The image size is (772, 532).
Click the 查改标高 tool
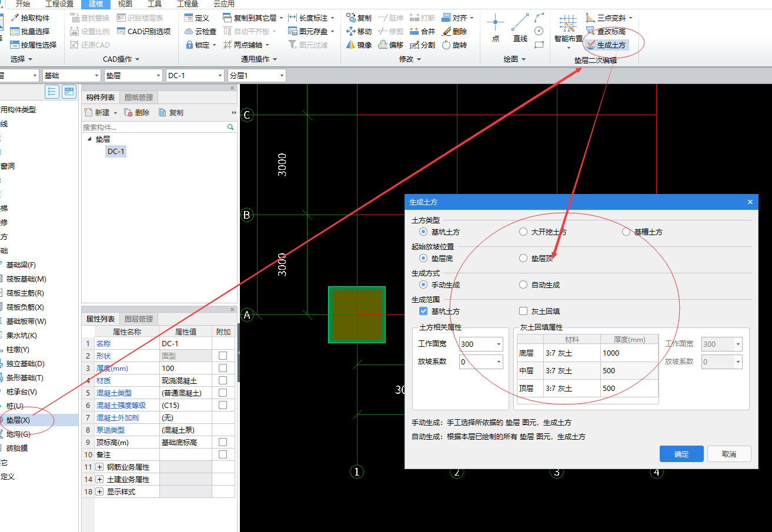(x=606, y=31)
